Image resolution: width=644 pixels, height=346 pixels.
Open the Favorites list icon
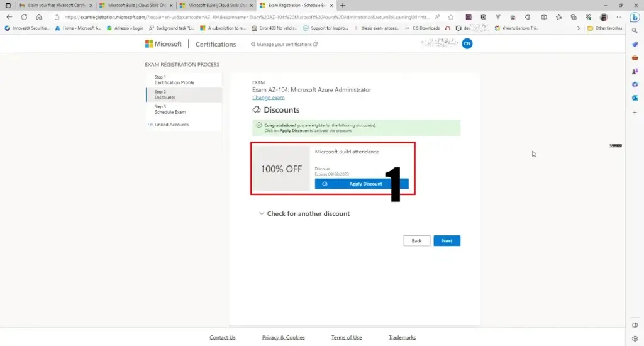tap(558, 17)
